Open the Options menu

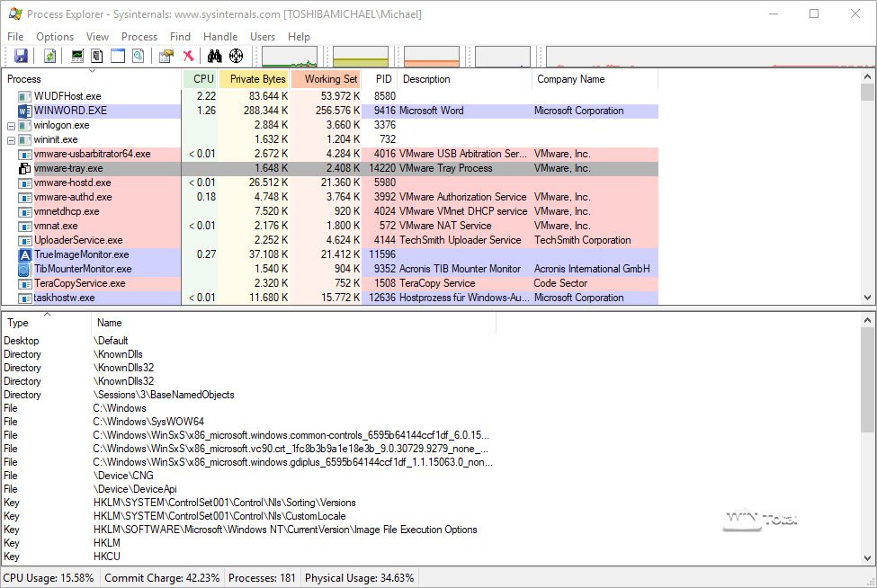(x=55, y=37)
